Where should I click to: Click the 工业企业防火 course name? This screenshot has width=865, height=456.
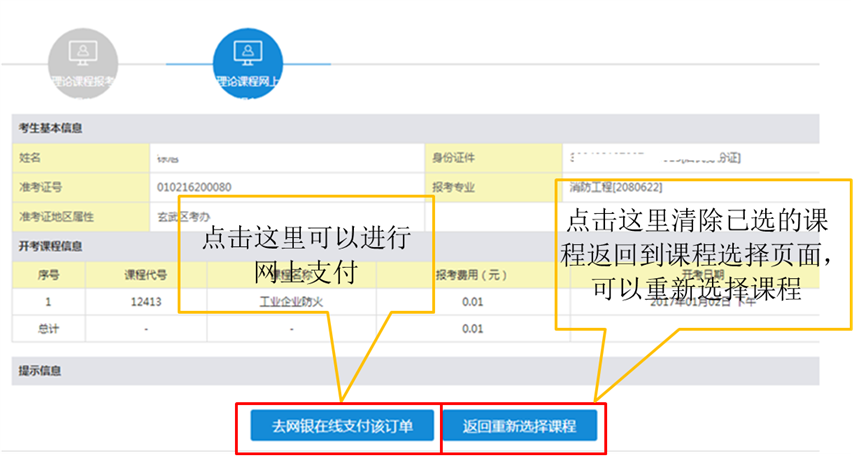(x=292, y=300)
